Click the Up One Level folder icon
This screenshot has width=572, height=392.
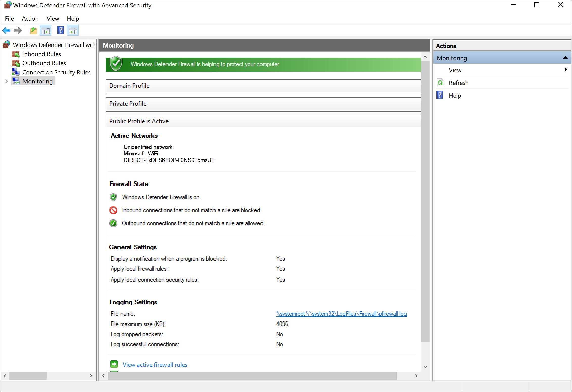[33, 31]
